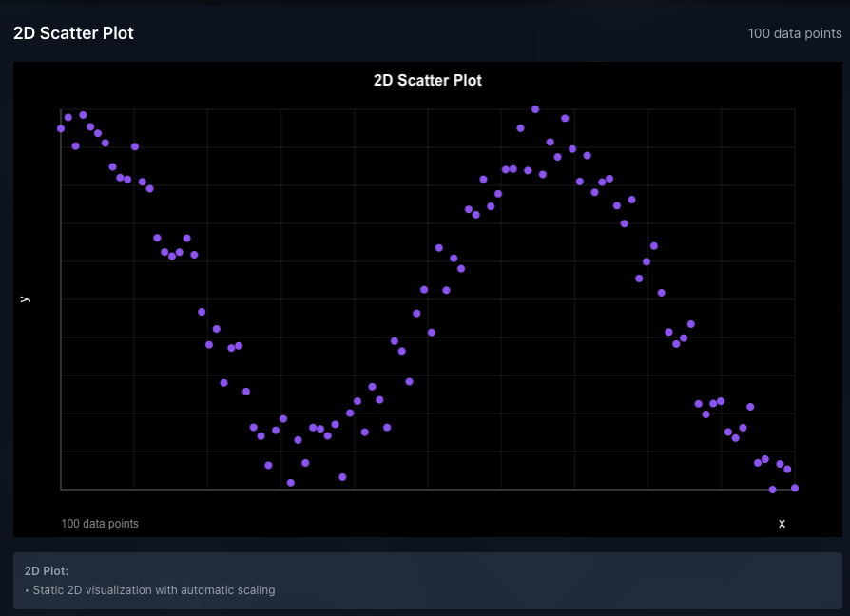Click the '2D Scatter Plot' window header title

pos(74,32)
